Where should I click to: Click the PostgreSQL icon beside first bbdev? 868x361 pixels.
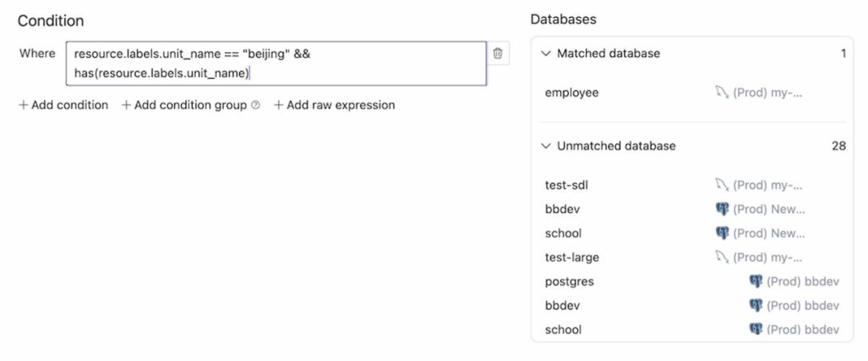coord(722,209)
